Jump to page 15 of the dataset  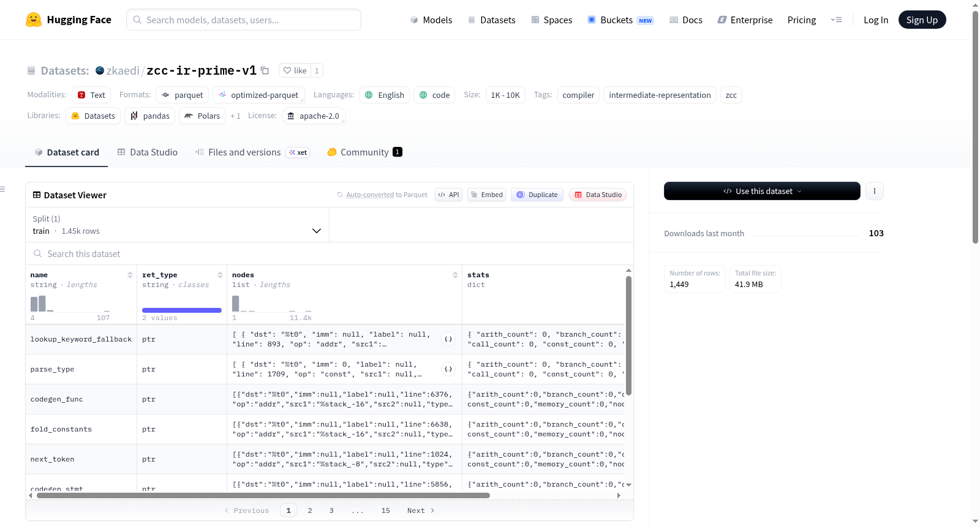(385, 510)
